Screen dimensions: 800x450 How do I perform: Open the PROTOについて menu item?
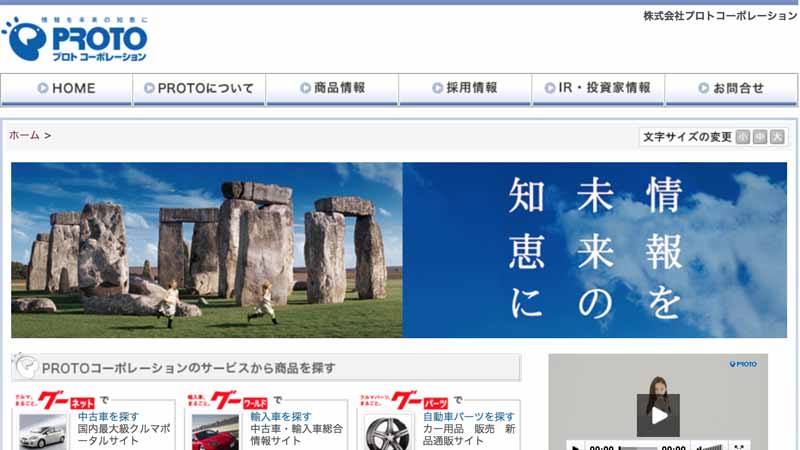coord(199,89)
